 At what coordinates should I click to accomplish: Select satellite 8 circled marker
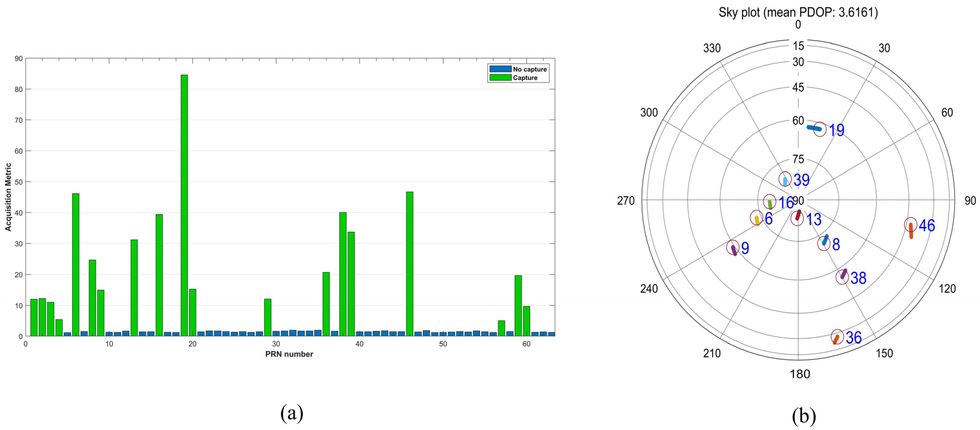(x=824, y=243)
